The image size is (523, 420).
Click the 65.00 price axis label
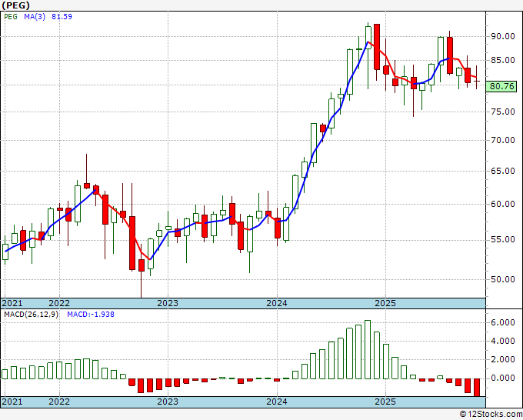503,171
